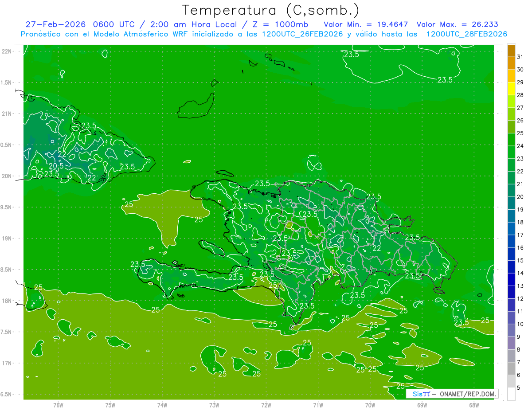Click the legend scale value "31"
532x411 pixels.
click(x=520, y=57)
